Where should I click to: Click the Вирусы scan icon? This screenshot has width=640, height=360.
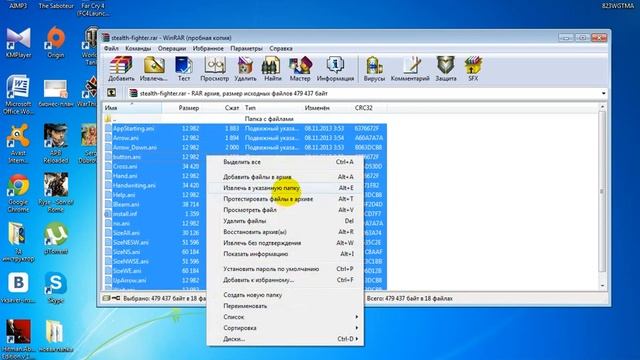tap(374, 69)
